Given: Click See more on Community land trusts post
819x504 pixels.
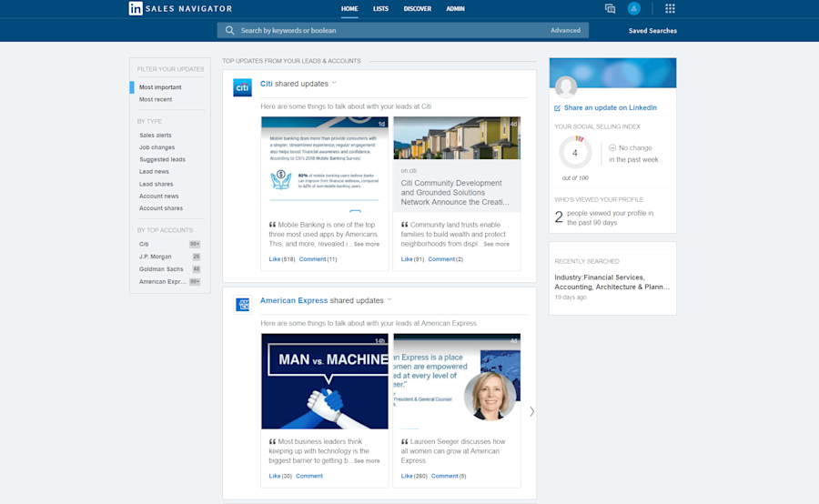Looking at the screenshot, I should point(496,244).
